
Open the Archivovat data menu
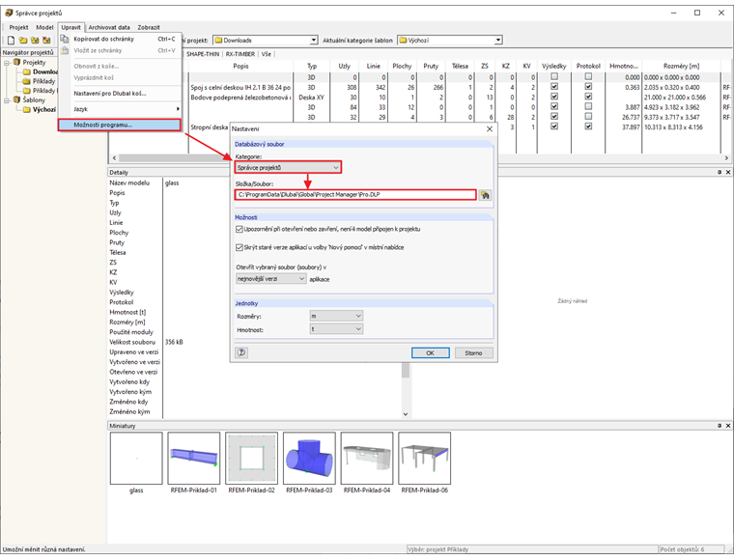pyautogui.click(x=109, y=27)
